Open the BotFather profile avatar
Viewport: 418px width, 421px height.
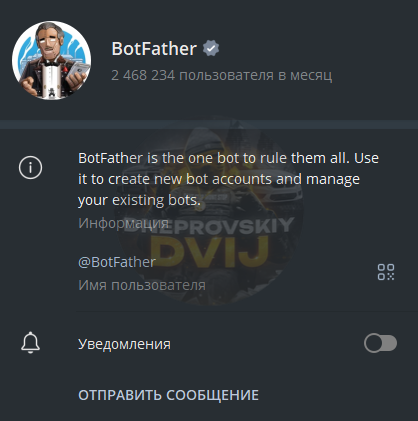click(x=52, y=60)
